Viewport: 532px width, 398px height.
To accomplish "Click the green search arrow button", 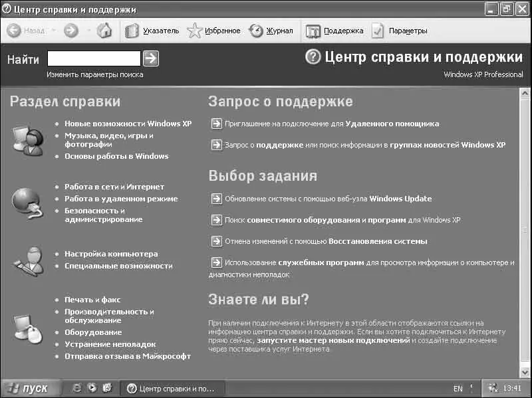I will tap(151, 58).
